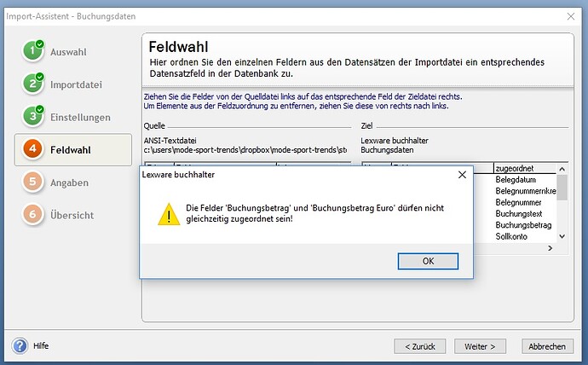Image resolution: width=588 pixels, height=365 pixels.
Task: Click the blue Hilfe question mark icon
Action: 20,346
